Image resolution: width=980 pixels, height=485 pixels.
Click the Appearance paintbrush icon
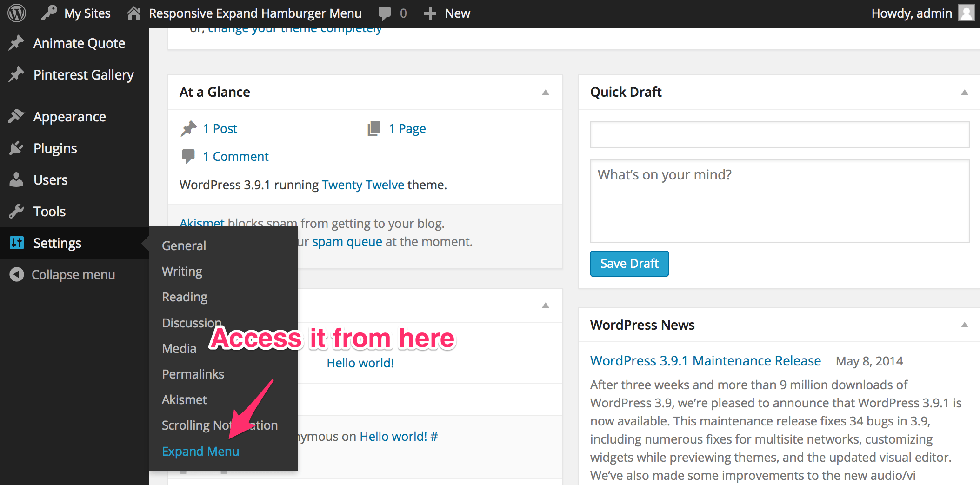(16, 116)
